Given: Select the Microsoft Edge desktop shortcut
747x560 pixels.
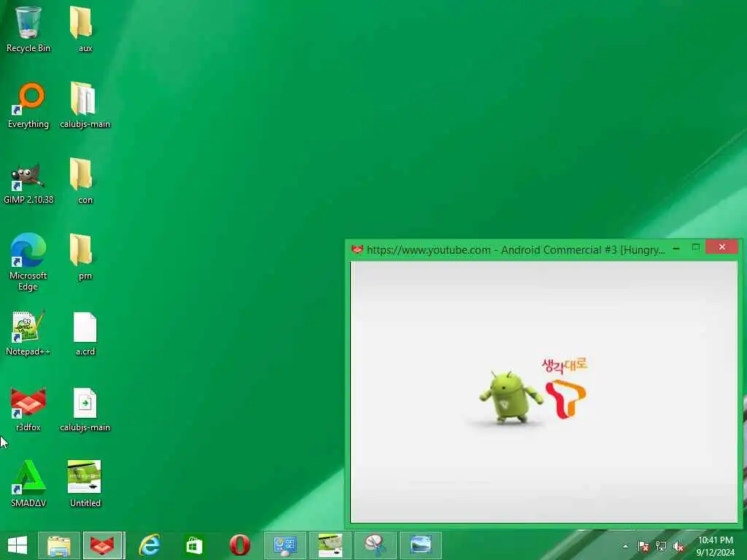Looking at the screenshot, I should (x=28, y=262).
